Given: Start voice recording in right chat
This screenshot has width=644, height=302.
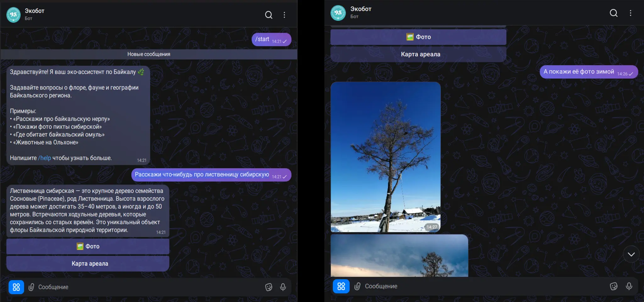Looking at the screenshot, I should [629, 286].
